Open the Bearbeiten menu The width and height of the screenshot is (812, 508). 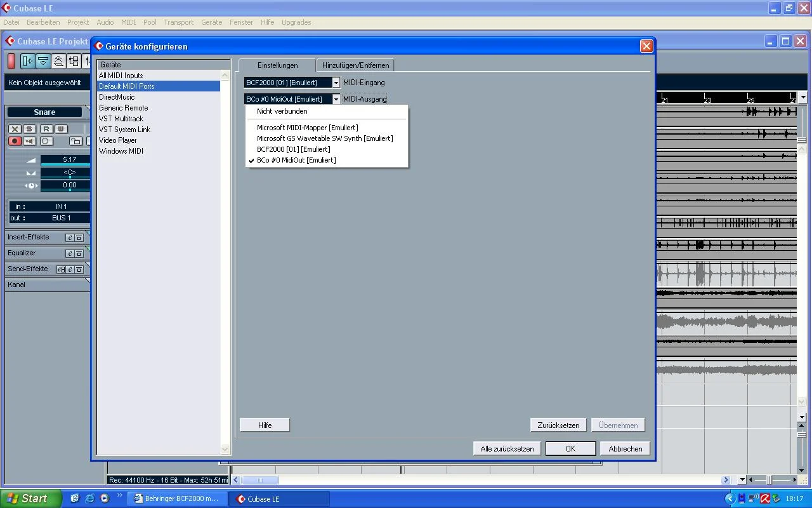[x=43, y=22]
